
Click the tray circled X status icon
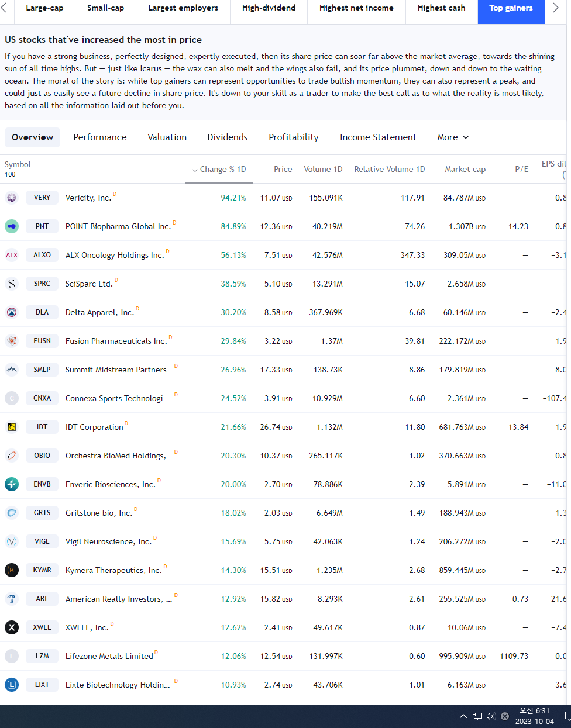[x=505, y=716]
